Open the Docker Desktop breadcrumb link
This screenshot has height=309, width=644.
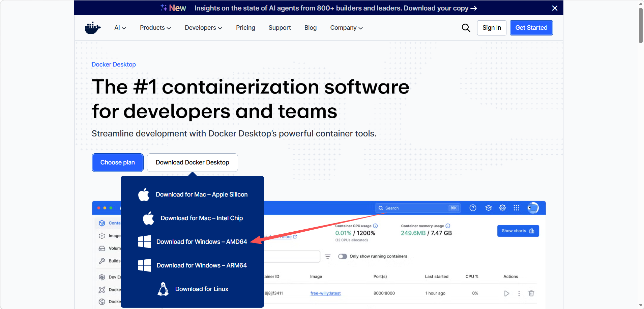pos(114,65)
